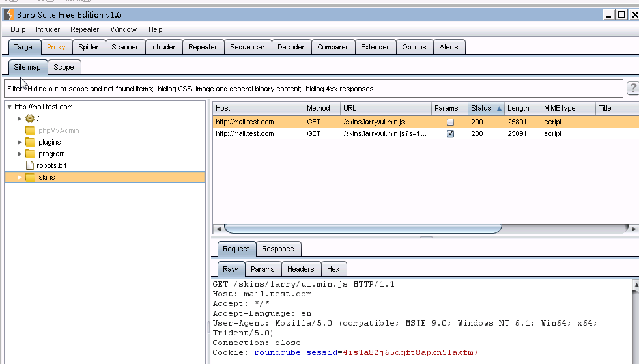Switch to the Proxy tab
639x364 pixels.
[x=56, y=47]
